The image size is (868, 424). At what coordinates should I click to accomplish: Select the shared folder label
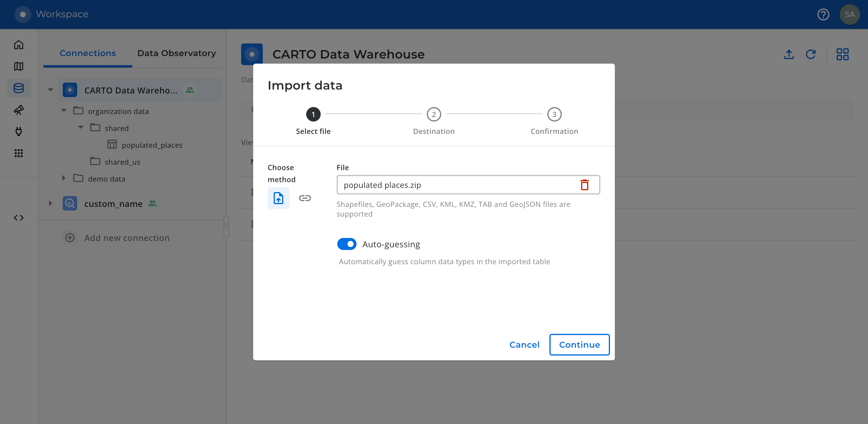tap(117, 128)
